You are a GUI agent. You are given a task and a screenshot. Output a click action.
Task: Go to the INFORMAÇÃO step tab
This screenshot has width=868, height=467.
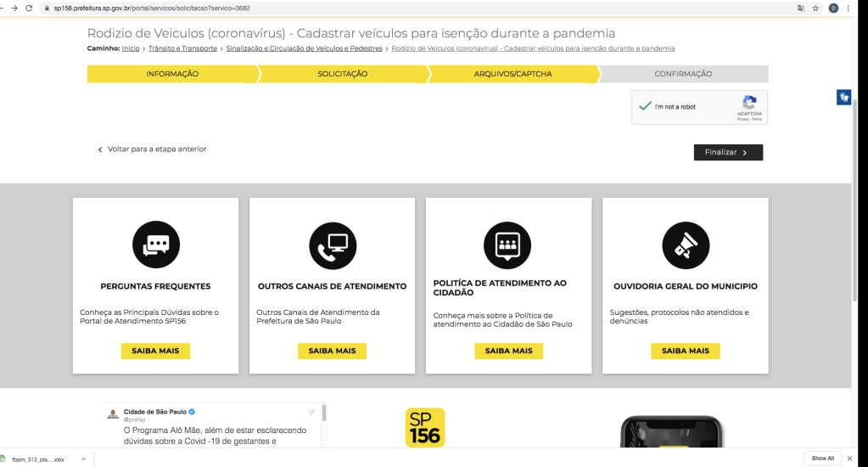pos(172,74)
